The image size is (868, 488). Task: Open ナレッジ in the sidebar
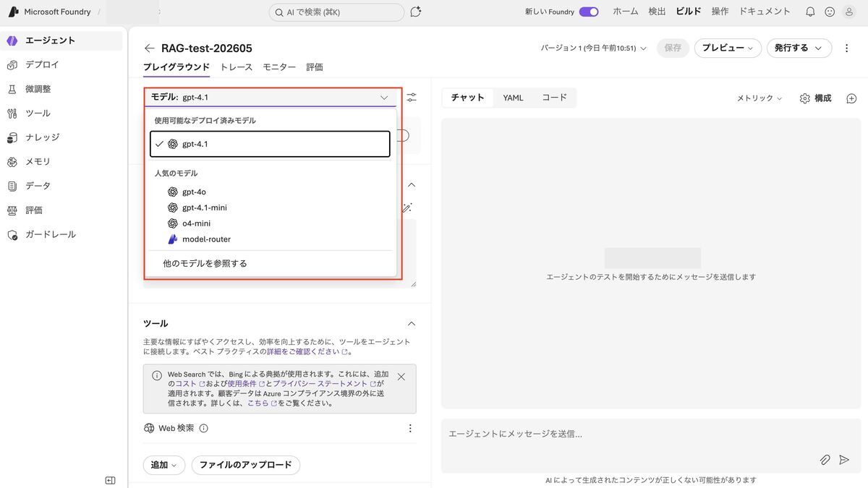point(62,137)
